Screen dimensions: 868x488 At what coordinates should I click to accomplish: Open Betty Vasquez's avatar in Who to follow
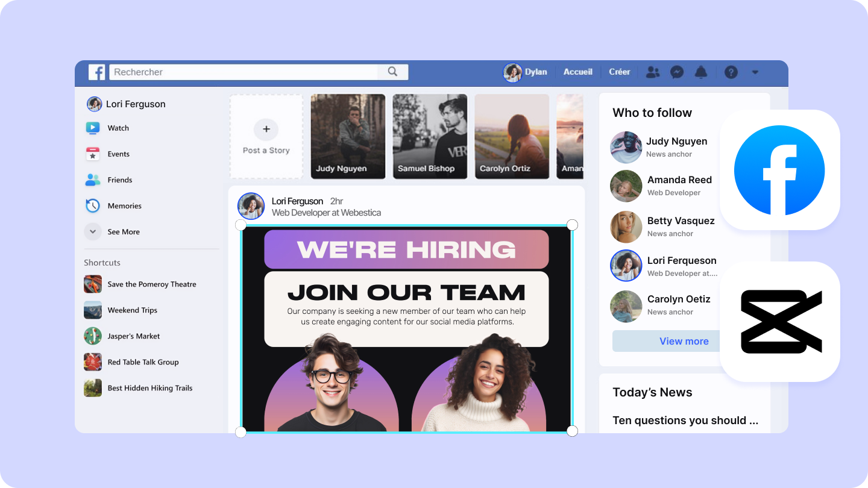tap(626, 227)
